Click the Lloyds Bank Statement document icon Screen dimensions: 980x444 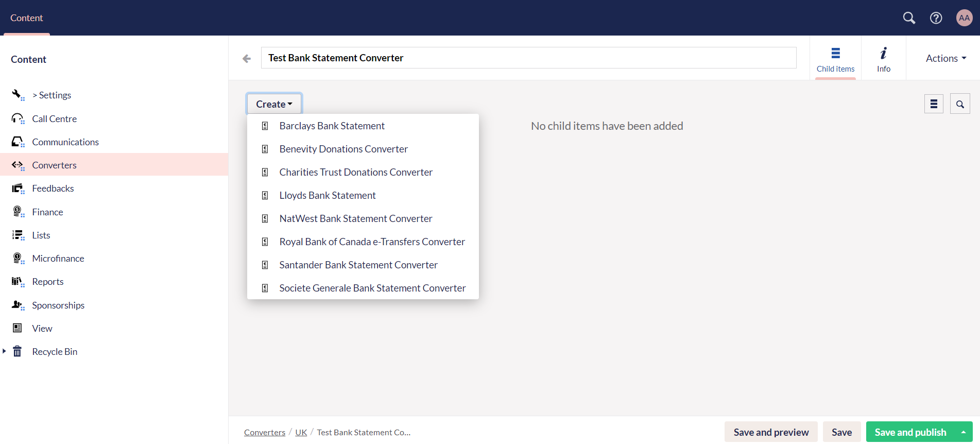click(265, 195)
